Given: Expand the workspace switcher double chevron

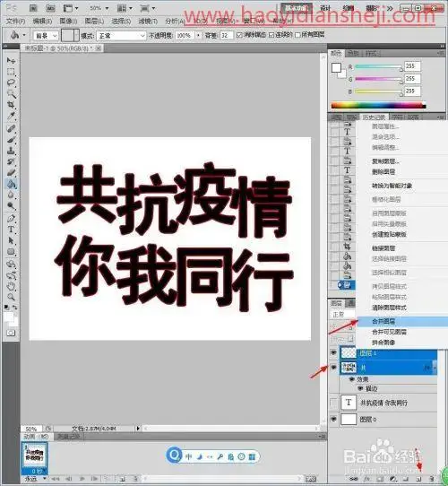Looking at the screenshot, I should tap(390, 8).
